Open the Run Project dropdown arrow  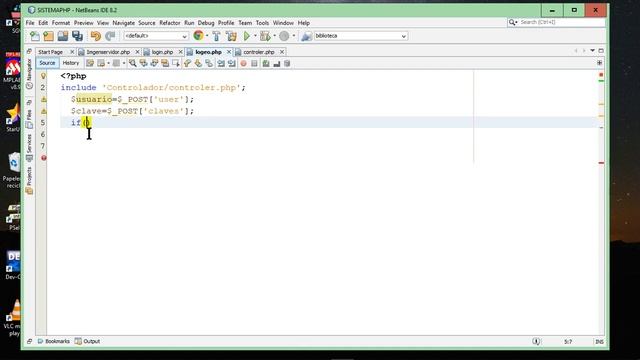[256, 36]
